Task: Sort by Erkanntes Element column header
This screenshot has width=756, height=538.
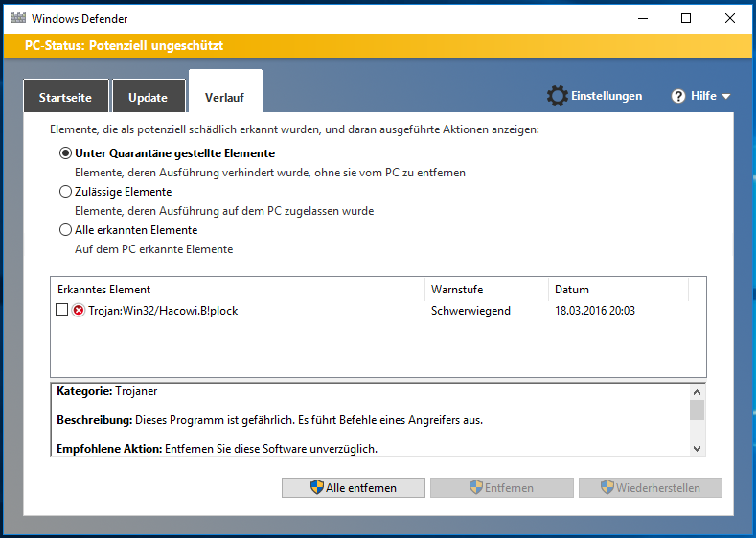Action: (x=238, y=290)
